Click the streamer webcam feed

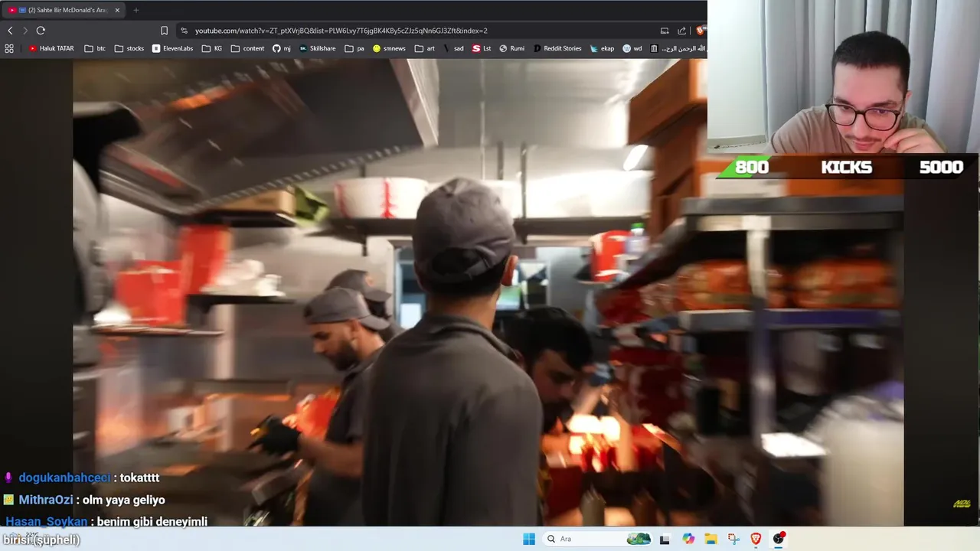pyautogui.click(x=844, y=77)
